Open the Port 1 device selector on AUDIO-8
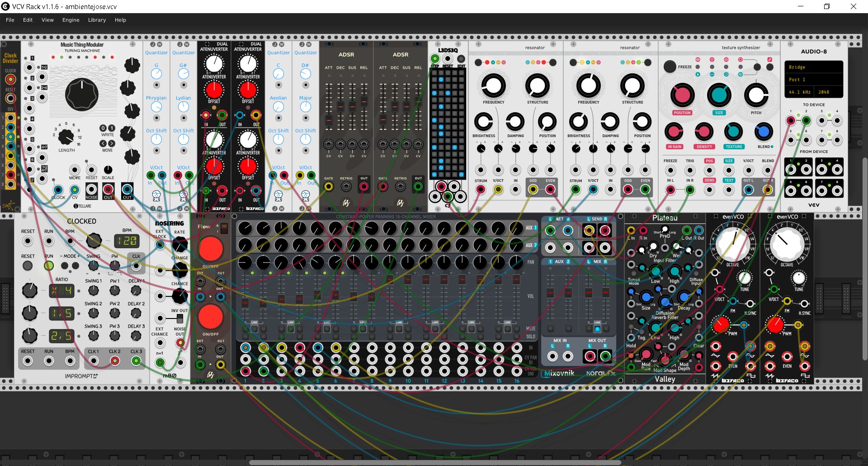Image resolution: width=868 pixels, height=466 pixels. tap(813, 79)
